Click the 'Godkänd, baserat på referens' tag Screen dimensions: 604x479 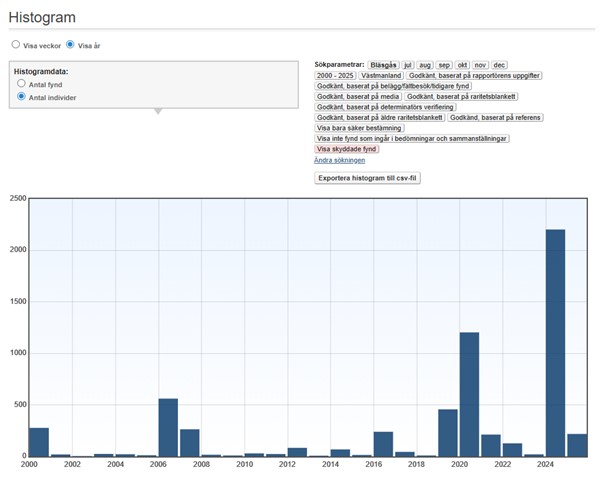pyautogui.click(x=495, y=118)
